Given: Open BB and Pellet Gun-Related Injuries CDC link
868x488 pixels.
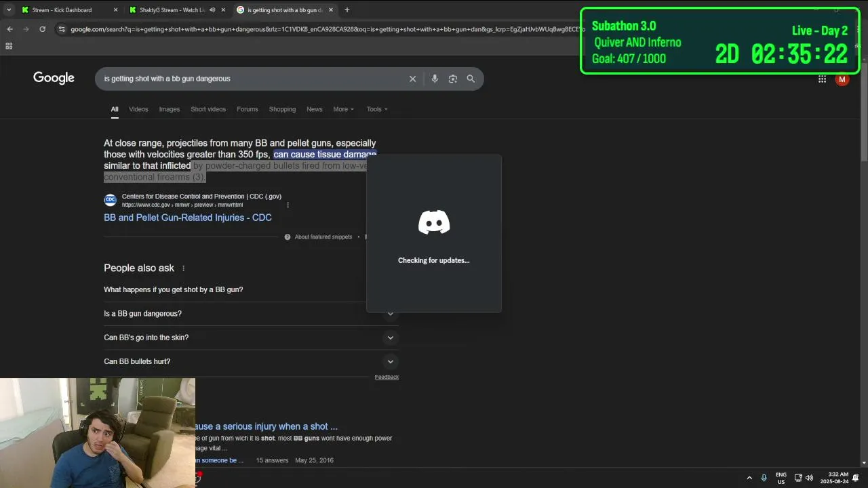Looking at the screenshot, I should 188,218.
